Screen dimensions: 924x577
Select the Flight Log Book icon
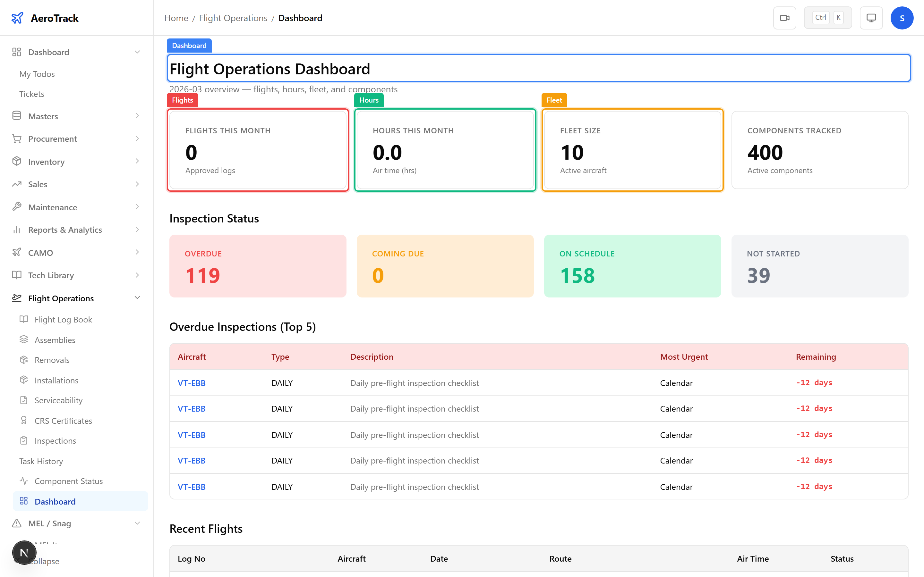click(24, 319)
